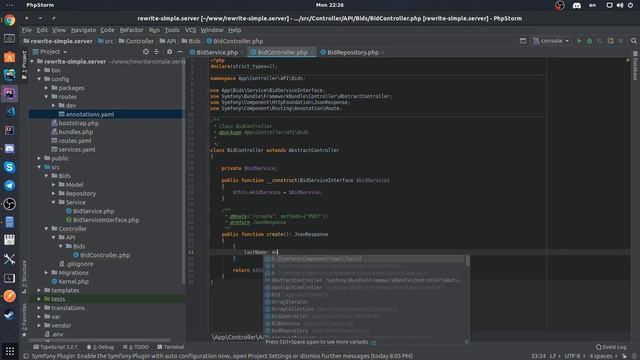Viewport: 640px width, 360px height.
Task: Click the Controller breadcrumb in navigation bar
Action: pyautogui.click(x=136, y=41)
